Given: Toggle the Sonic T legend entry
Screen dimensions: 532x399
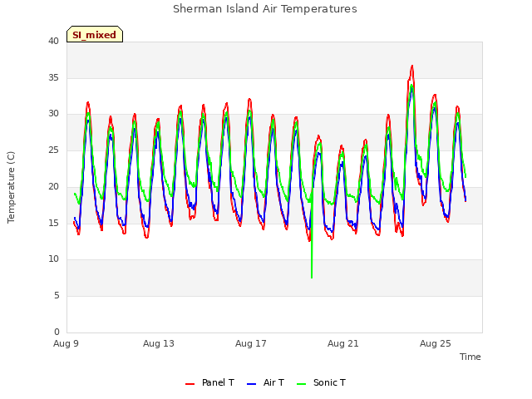Looking at the screenshot, I should (x=321, y=382).
